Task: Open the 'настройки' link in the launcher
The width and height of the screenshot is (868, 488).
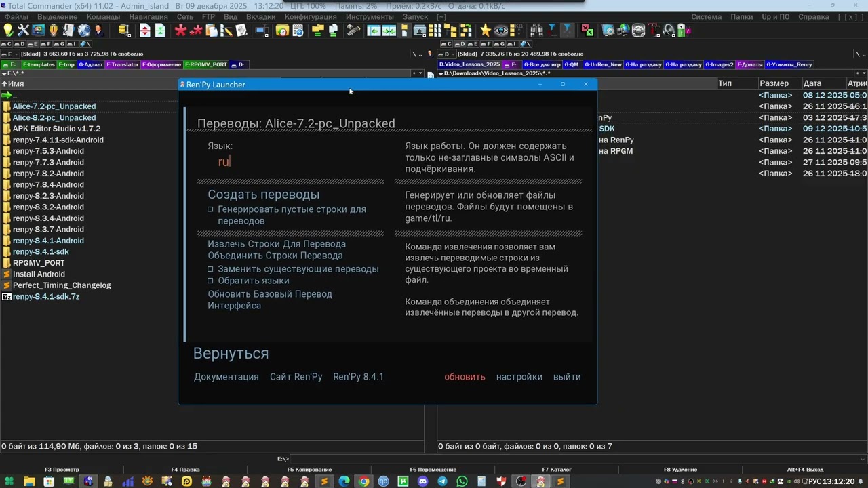Action: click(x=519, y=377)
